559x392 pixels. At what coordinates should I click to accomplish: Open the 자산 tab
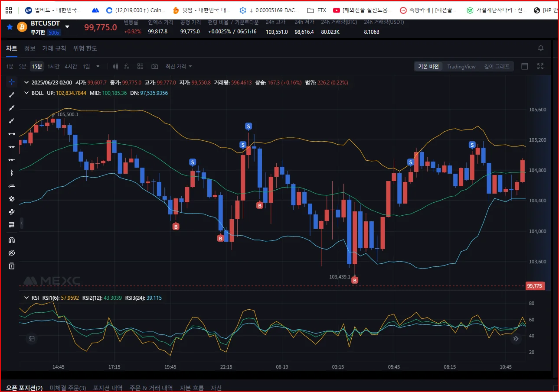pos(216,388)
